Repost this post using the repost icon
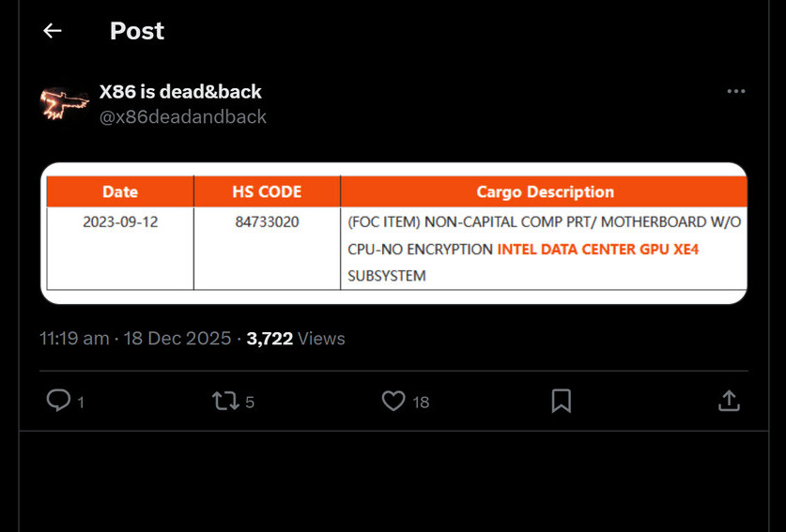The image size is (786, 532). tap(225, 402)
